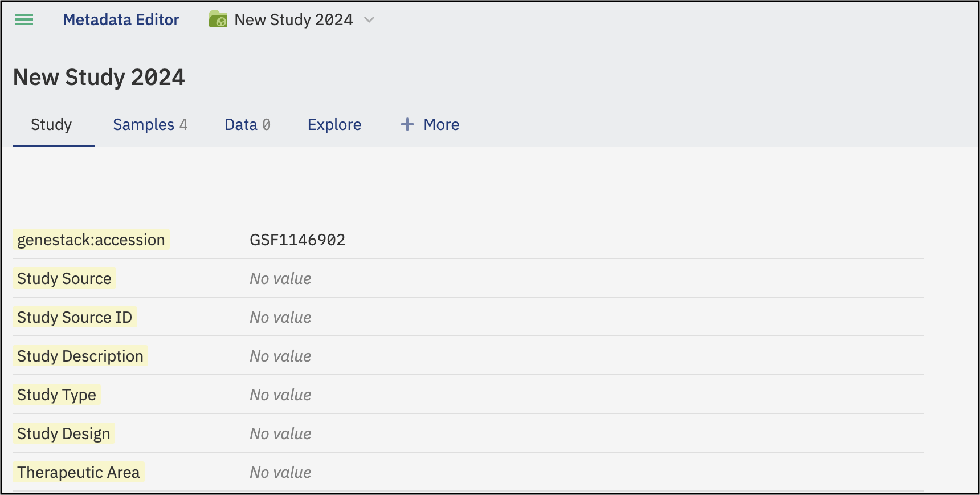Click the Study Design label
This screenshot has width=980, height=495.
tap(64, 433)
